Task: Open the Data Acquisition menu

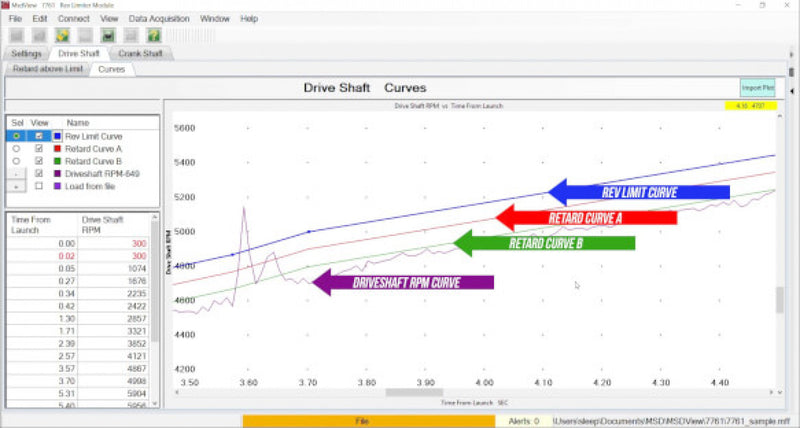Action: pos(159,19)
